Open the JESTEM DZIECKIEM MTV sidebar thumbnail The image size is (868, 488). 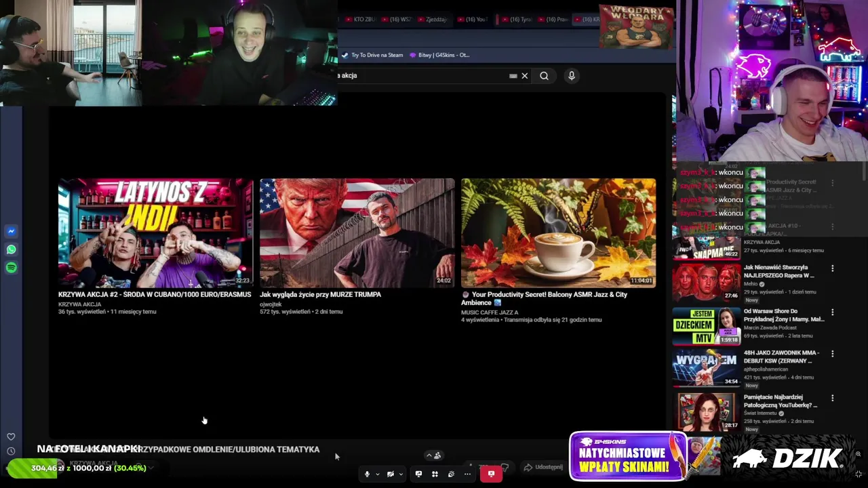coord(706,326)
